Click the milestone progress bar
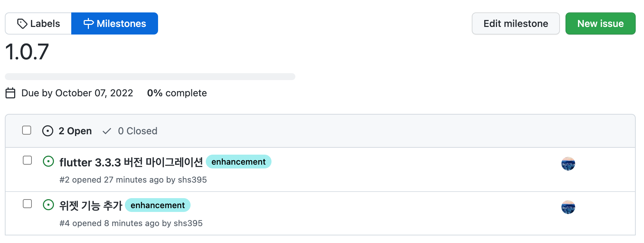This screenshot has width=644, height=243. [150, 77]
